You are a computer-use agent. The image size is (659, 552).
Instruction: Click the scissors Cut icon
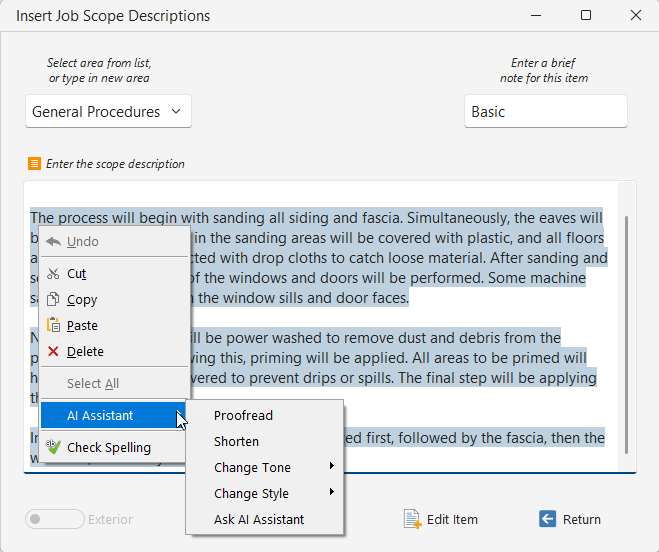[x=53, y=273]
